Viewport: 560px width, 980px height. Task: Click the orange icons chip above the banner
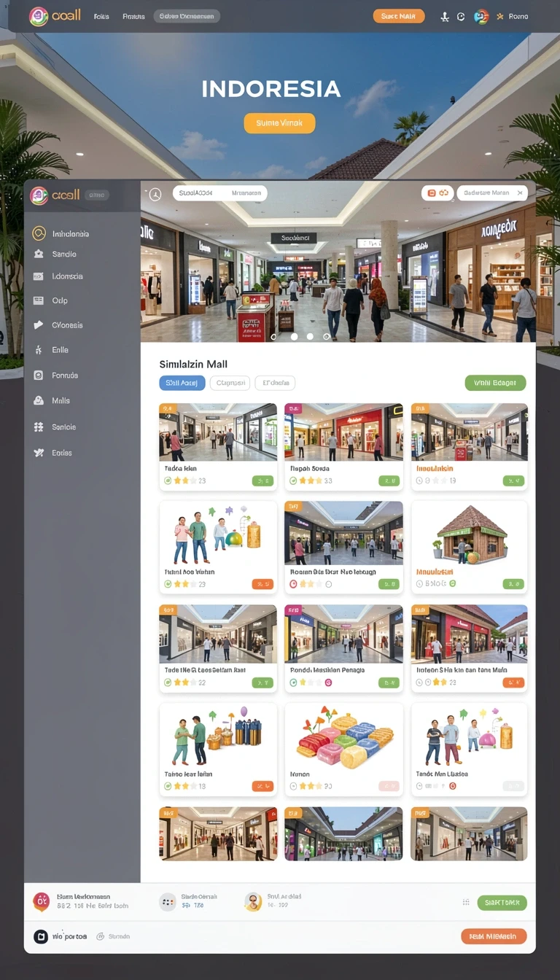(437, 193)
